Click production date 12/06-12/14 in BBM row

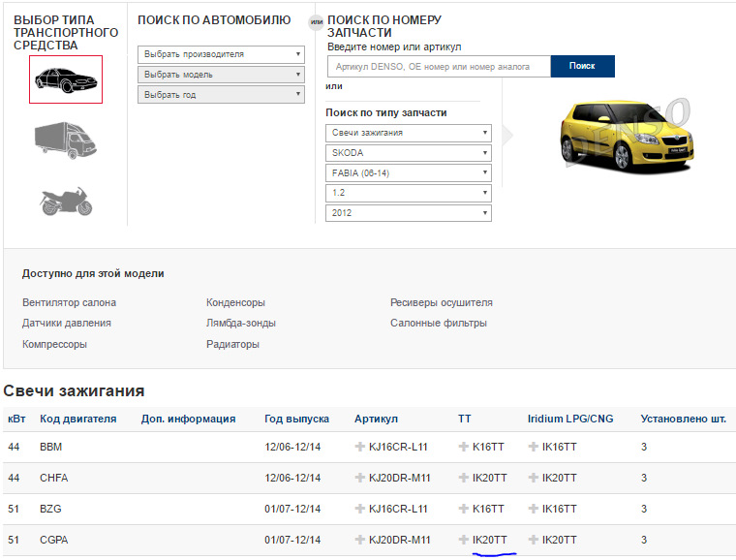click(292, 447)
